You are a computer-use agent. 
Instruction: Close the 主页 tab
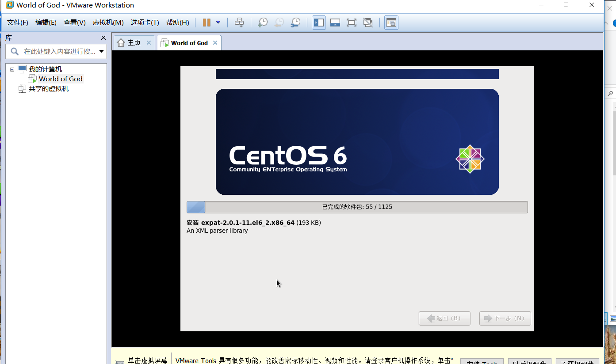tap(149, 43)
